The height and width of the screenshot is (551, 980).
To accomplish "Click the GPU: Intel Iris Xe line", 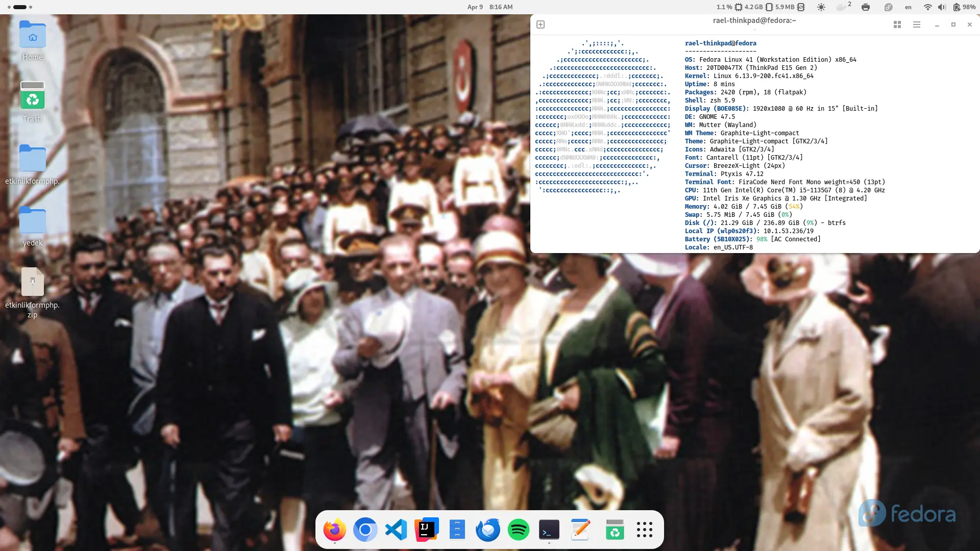I will [x=776, y=198].
